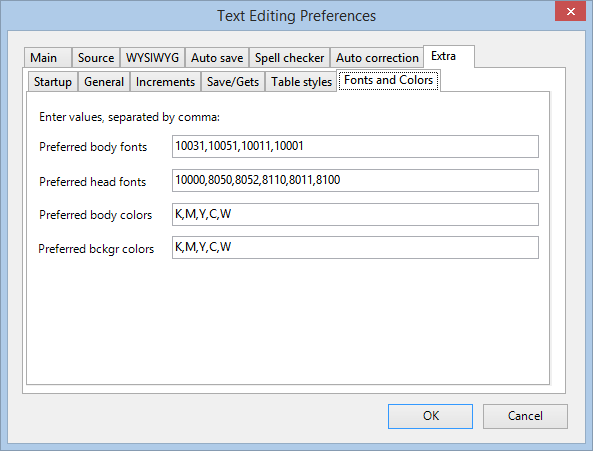This screenshot has height=451, width=593.
Task: Open the Startup sub-tab
Action: pyautogui.click(x=53, y=82)
